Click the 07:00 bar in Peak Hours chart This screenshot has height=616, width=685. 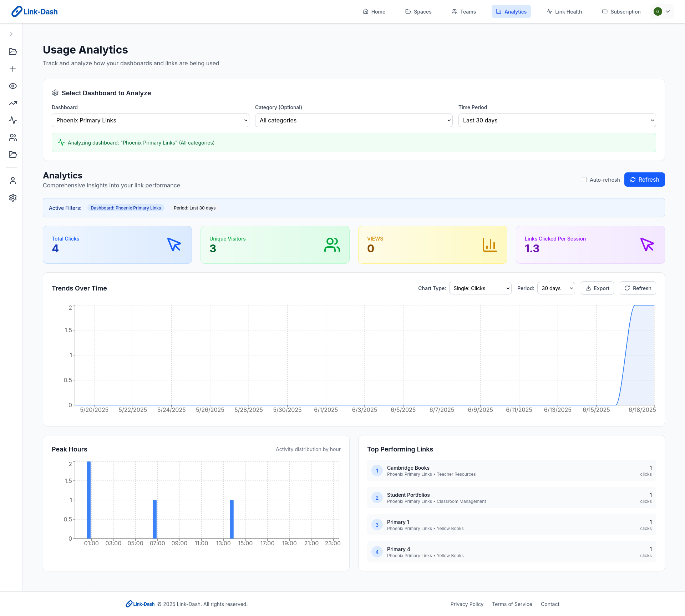point(155,519)
